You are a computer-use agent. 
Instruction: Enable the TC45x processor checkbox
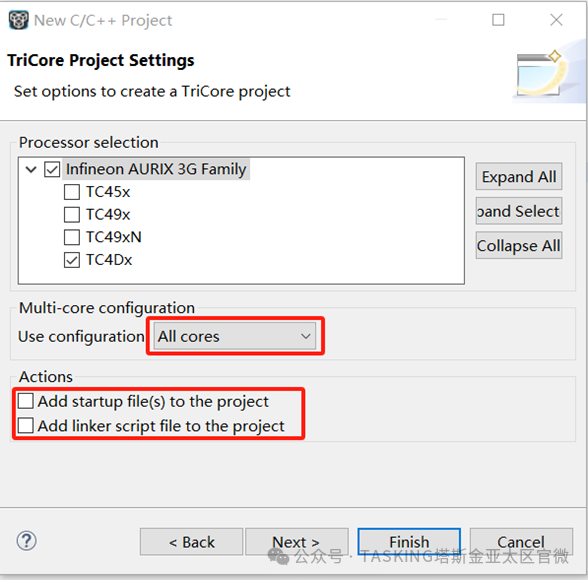(x=72, y=192)
